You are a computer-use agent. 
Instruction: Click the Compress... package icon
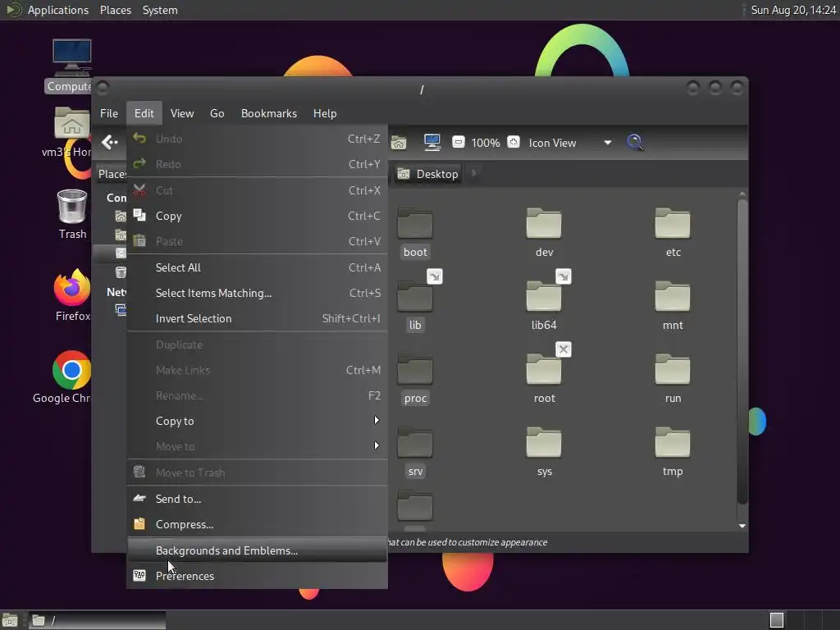point(139,524)
